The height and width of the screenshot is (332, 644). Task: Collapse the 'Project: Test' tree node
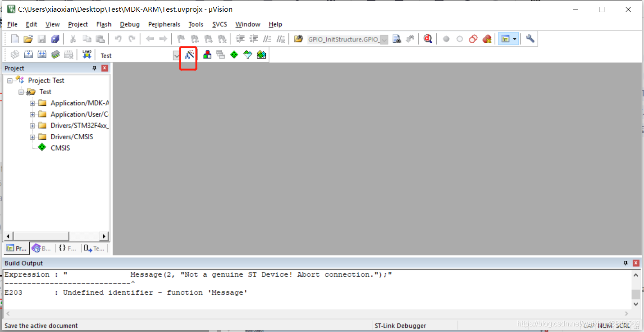coord(10,81)
